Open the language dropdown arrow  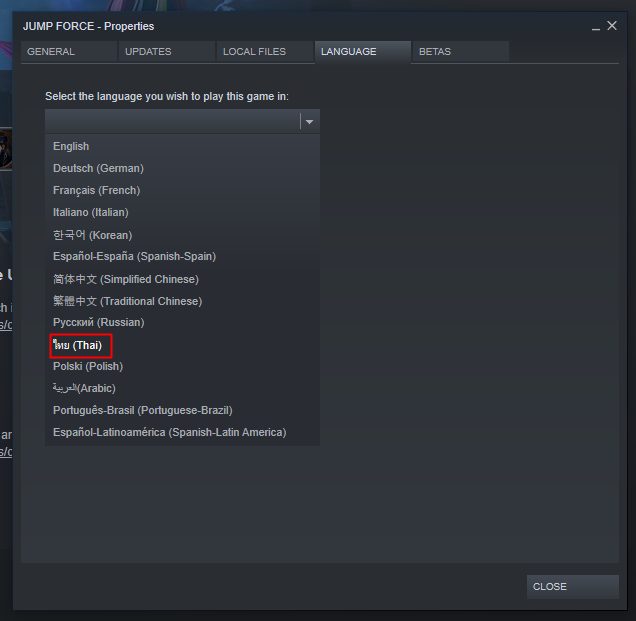tap(309, 122)
